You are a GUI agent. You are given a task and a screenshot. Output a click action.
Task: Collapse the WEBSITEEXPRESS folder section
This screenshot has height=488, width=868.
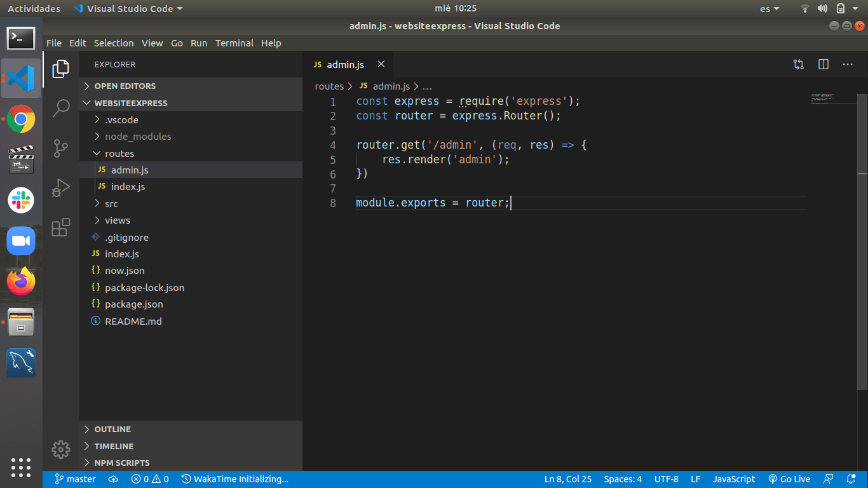[x=191, y=103]
